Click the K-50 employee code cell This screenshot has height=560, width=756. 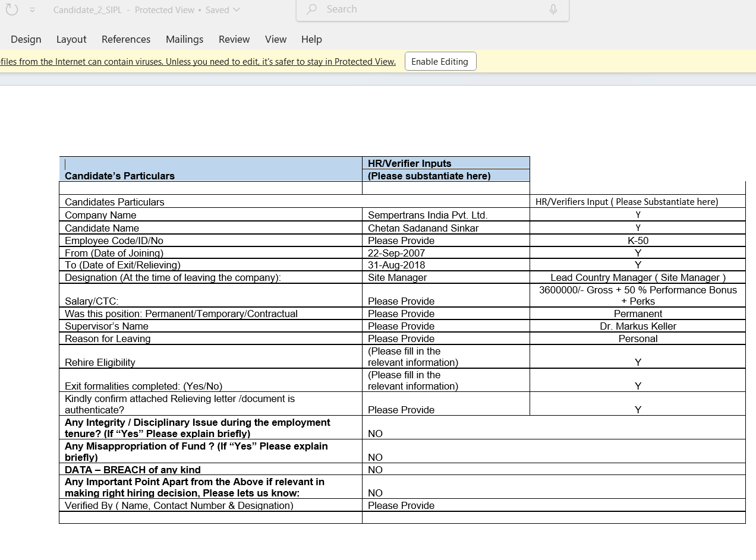pyautogui.click(x=638, y=241)
